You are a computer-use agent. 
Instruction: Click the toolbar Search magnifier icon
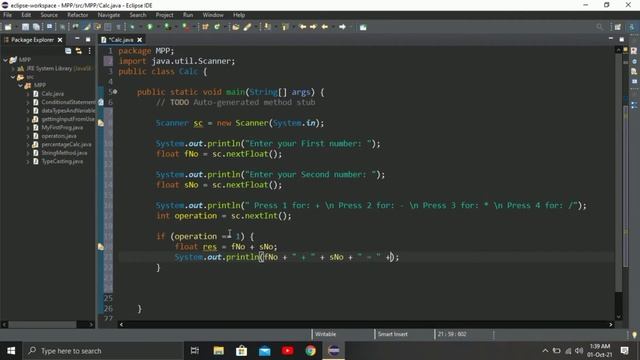click(599, 27)
